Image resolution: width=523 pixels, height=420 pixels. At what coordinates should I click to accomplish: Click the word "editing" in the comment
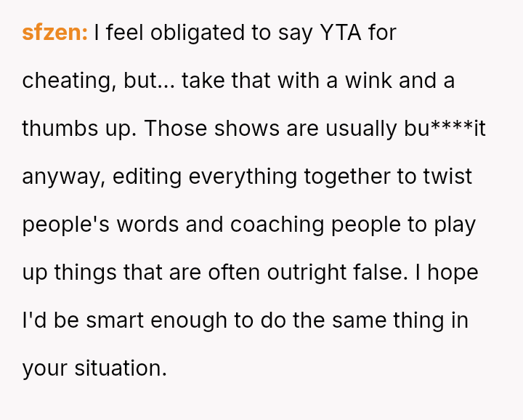[150, 177]
